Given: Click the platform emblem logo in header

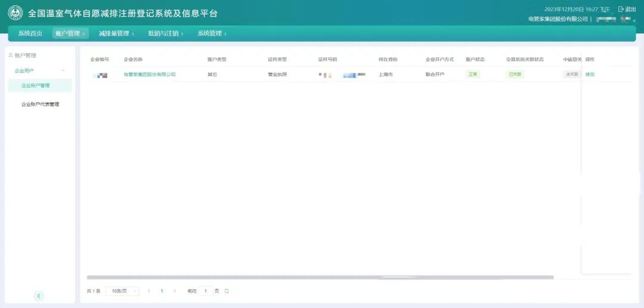Looking at the screenshot, I should (x=15, y=13).
